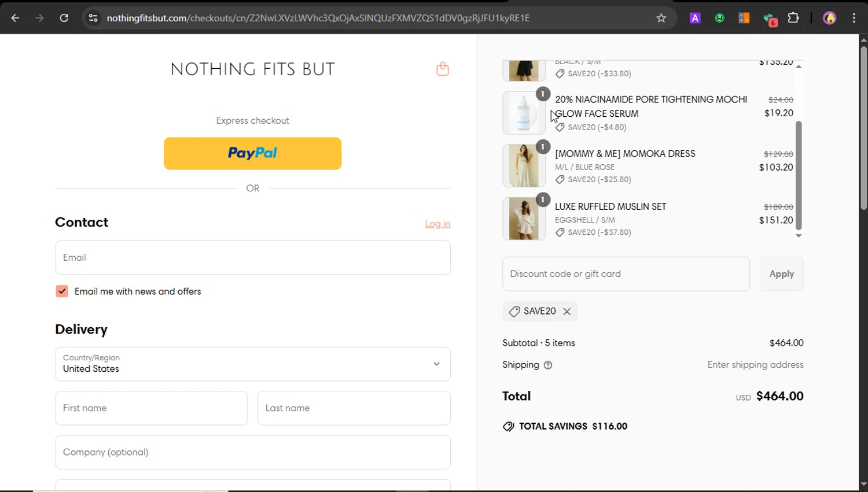Image resolution: width=868 pixels, height=492 pixels.
Task: Click the Total Savings tag icon
Action: tap(508, 427)
